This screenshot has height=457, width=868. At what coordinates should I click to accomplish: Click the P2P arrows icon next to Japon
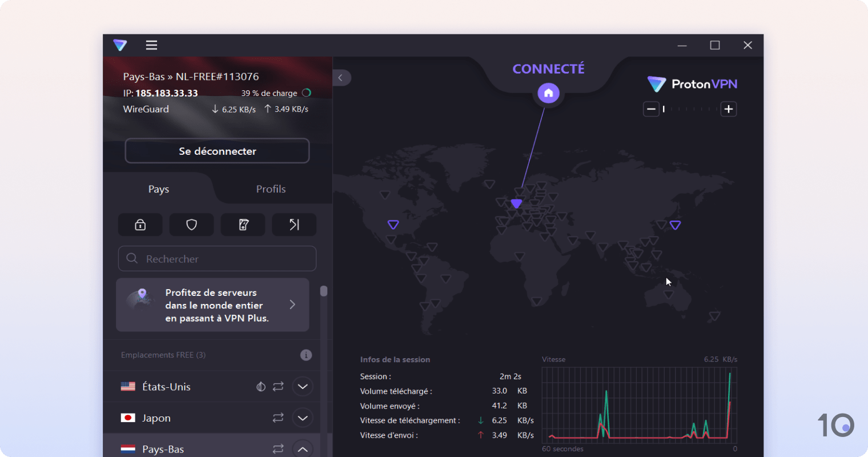(278, 418)
